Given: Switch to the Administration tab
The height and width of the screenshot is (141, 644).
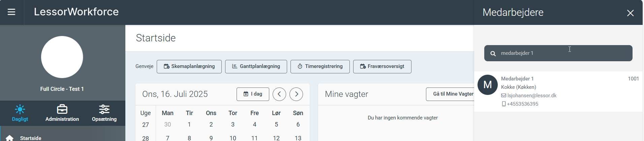Looking at the screenshot, I should pos(62,113).
